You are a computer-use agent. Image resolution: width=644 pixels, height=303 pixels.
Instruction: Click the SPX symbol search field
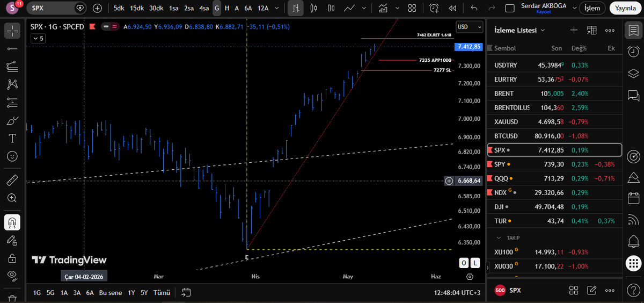pos(56,8)
